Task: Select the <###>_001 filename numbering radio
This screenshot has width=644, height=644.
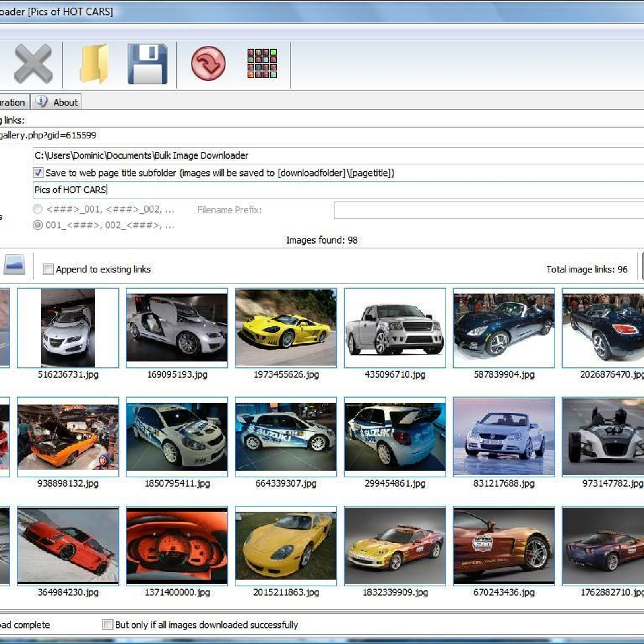Action: (37, 209)
